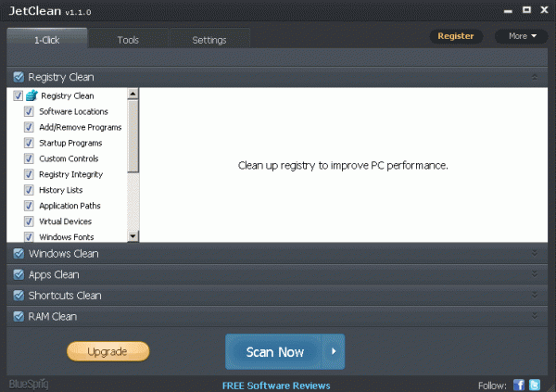Click the registry list scroll down arrow

[133, 236]
